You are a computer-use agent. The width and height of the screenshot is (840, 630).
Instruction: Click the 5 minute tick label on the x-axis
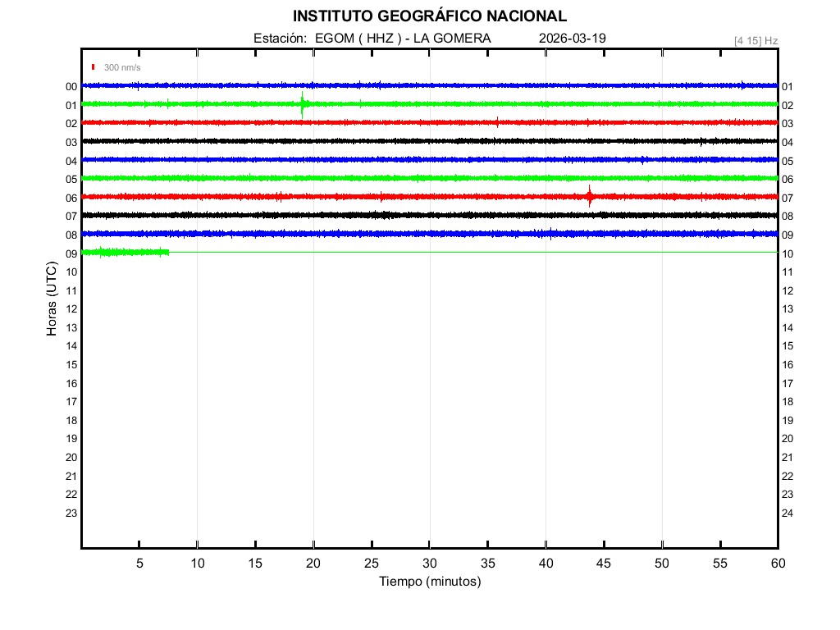pos(139,563)
